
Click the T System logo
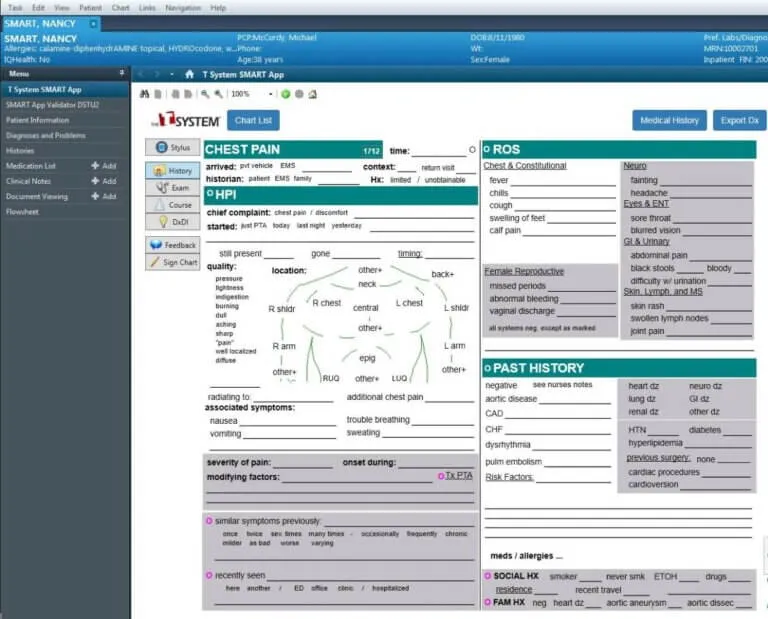[x=185, y=120]
